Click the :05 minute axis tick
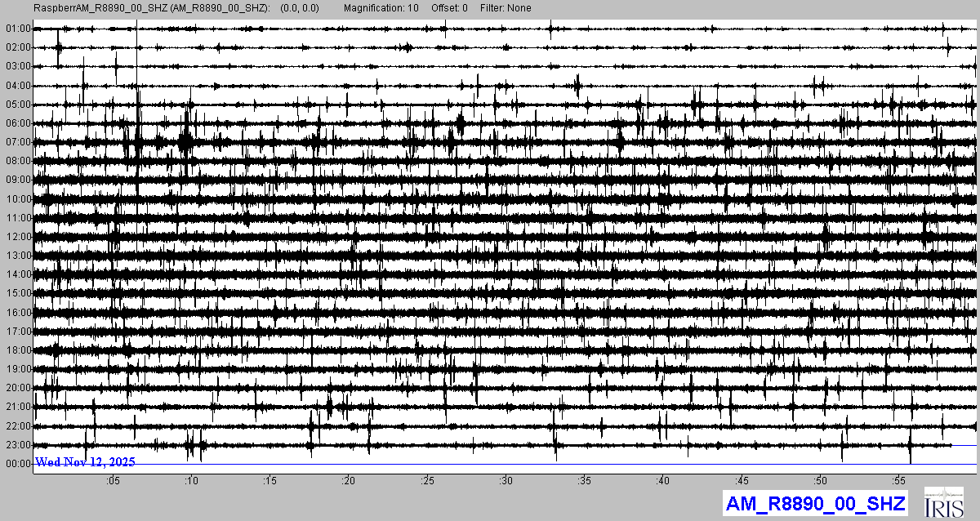980x521 pixels. (113, 480)
